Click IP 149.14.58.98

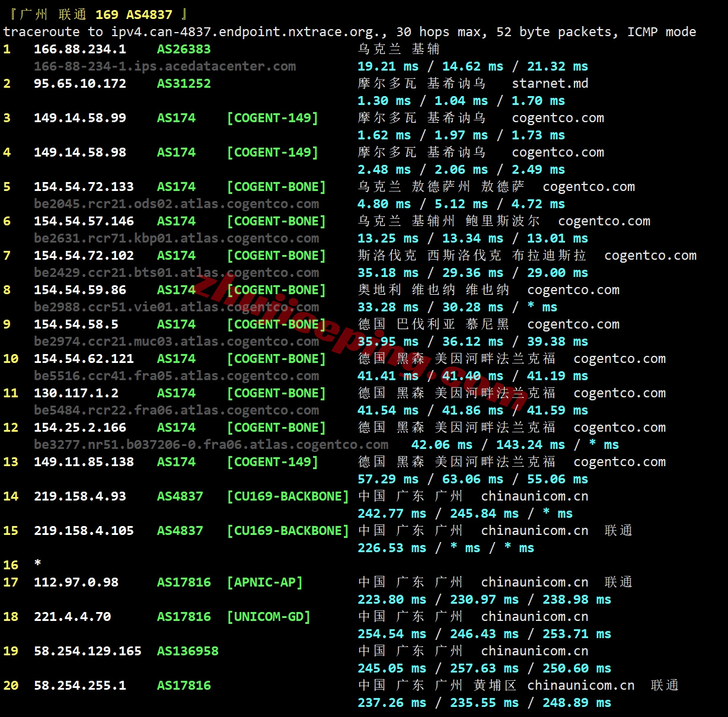click(80, 152)
